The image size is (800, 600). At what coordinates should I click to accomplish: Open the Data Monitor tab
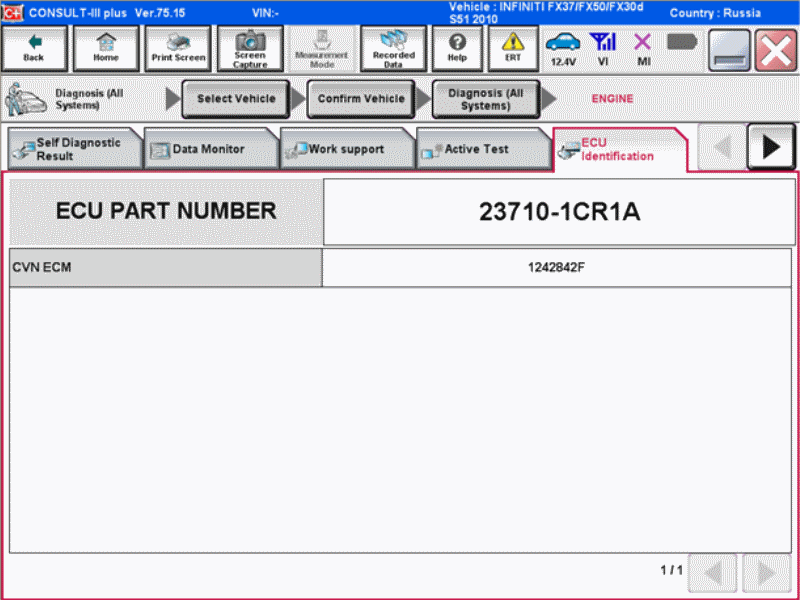(x=211, y=149)
